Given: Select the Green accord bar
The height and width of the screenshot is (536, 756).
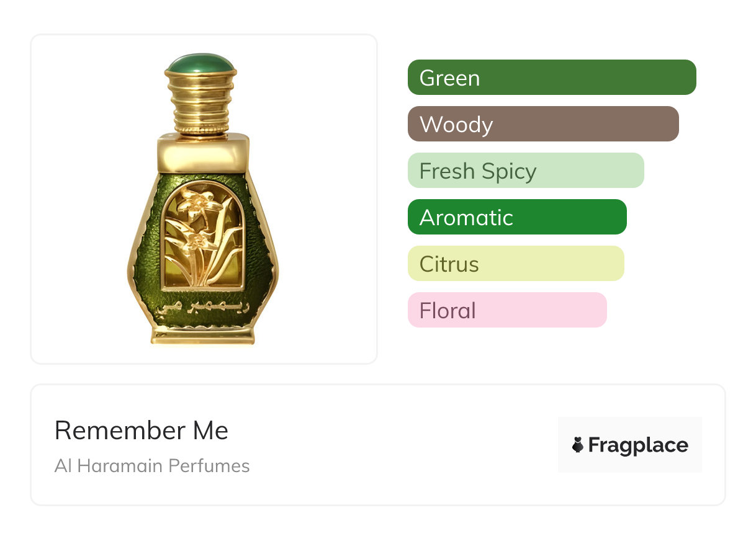Looking at the screenshot, I should point(551,78).
